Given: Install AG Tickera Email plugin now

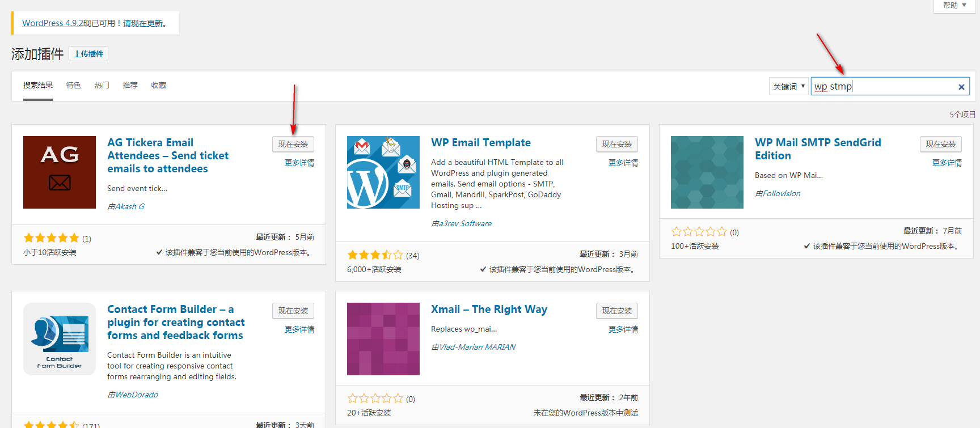Looking at the screenshot, I should [x=293, y=144].
